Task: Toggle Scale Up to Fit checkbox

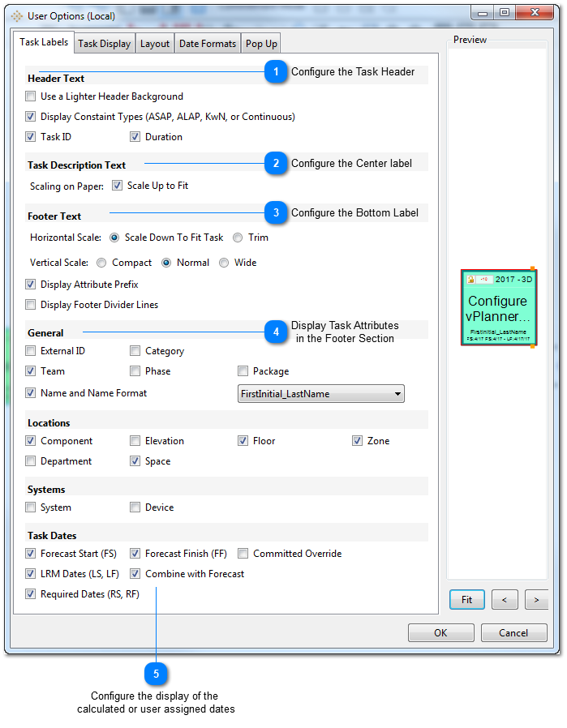Action: 118,186
